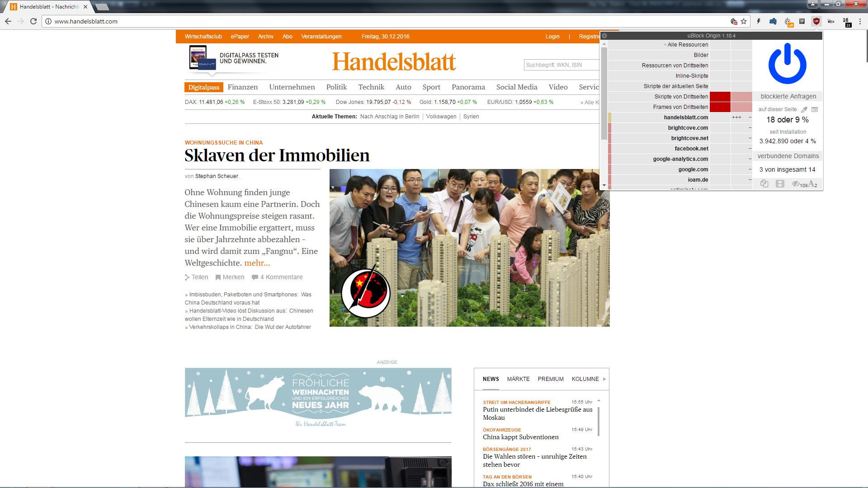
Task: Click the blocked-cookies icon in address bar
Action: (x=734, y=21)
